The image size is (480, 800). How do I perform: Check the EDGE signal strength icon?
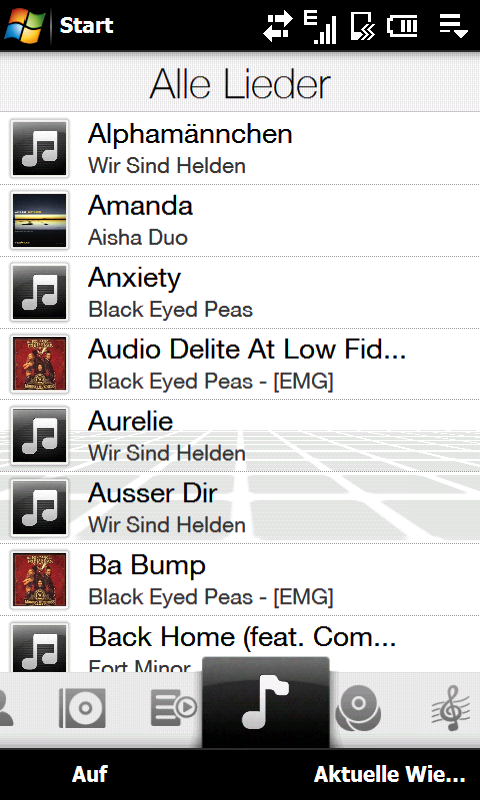(x=320, y=27)
